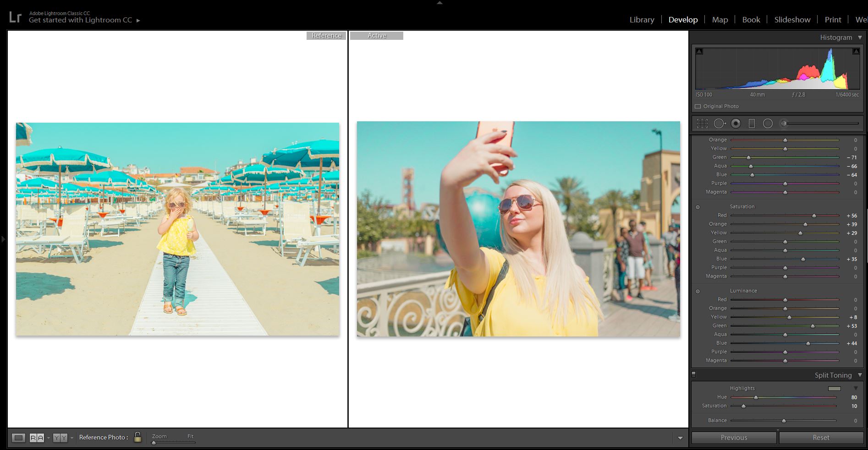Activate the Red Eye Correction tool
Image resolution: width=868 pixels, height=450 pixels.
tap(736, 124)
